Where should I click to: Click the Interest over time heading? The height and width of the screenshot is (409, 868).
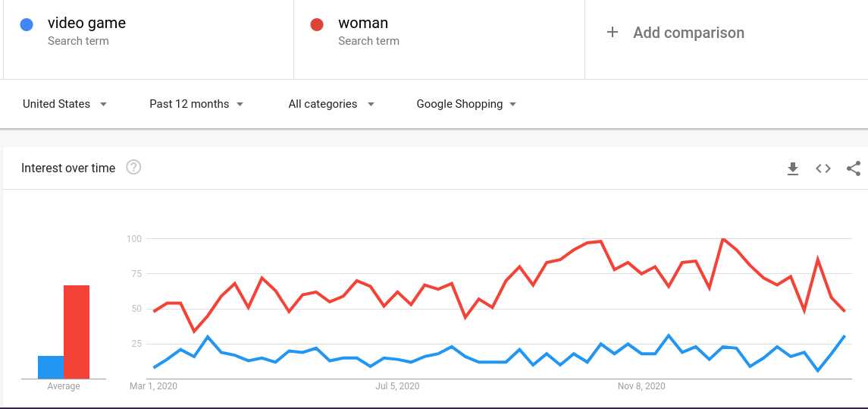[68, 168]
